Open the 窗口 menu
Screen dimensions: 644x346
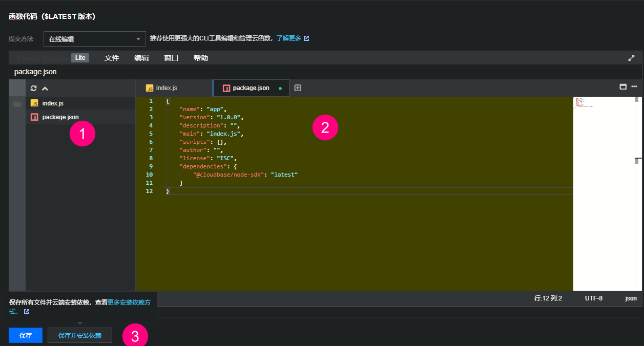point(171,58)
